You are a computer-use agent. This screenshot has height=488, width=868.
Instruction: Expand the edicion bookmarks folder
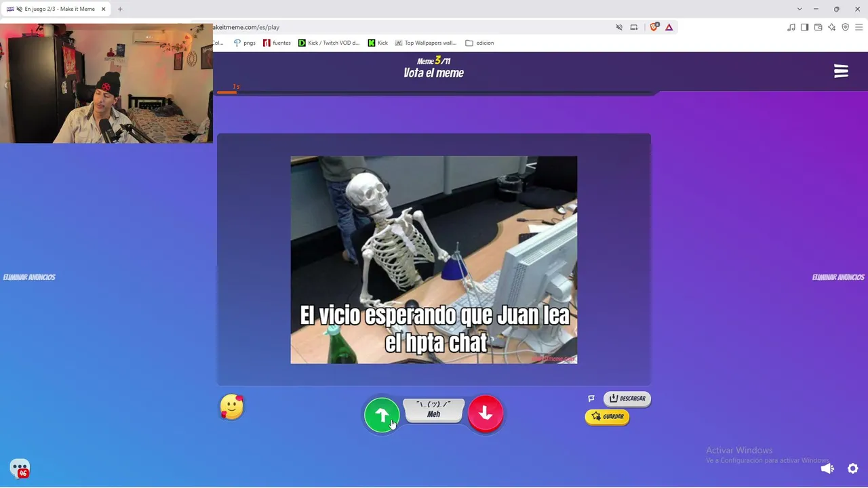(x=479, y=43)
